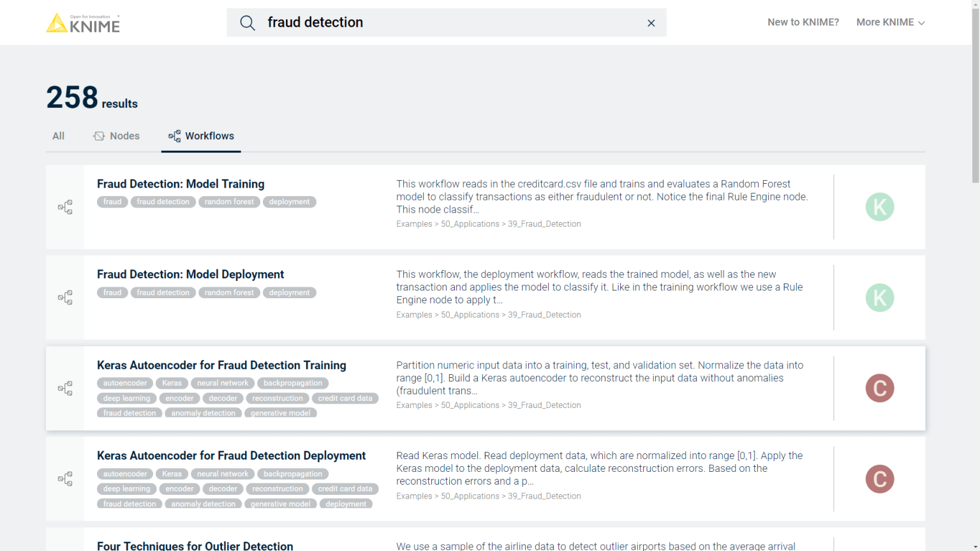This screenshot has width=980, height=551.
Task: Open Fraud Detection: Model Training workflow
Action: (x=181, y=184)
